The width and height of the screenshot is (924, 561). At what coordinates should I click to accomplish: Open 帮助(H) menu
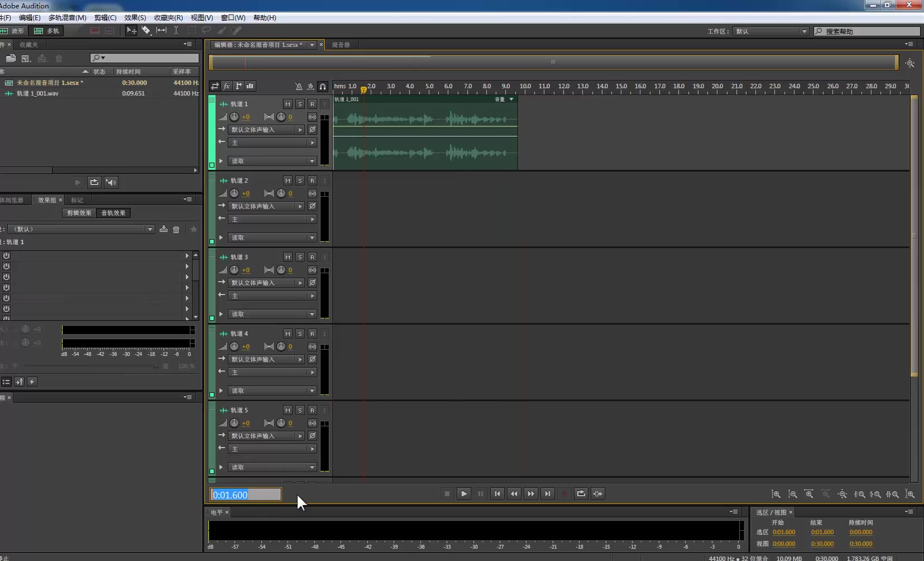pos(265,17)
